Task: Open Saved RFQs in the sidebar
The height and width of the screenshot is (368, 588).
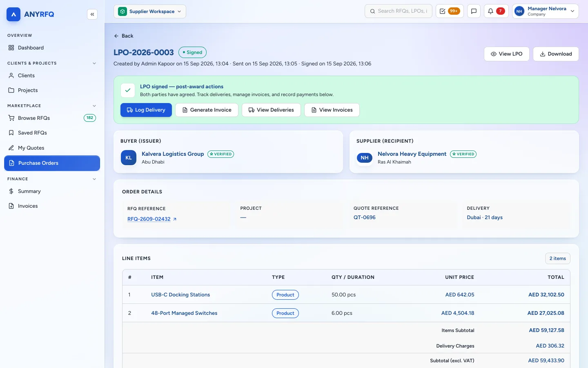Action: pyautogui.click(x=52, y=133)
